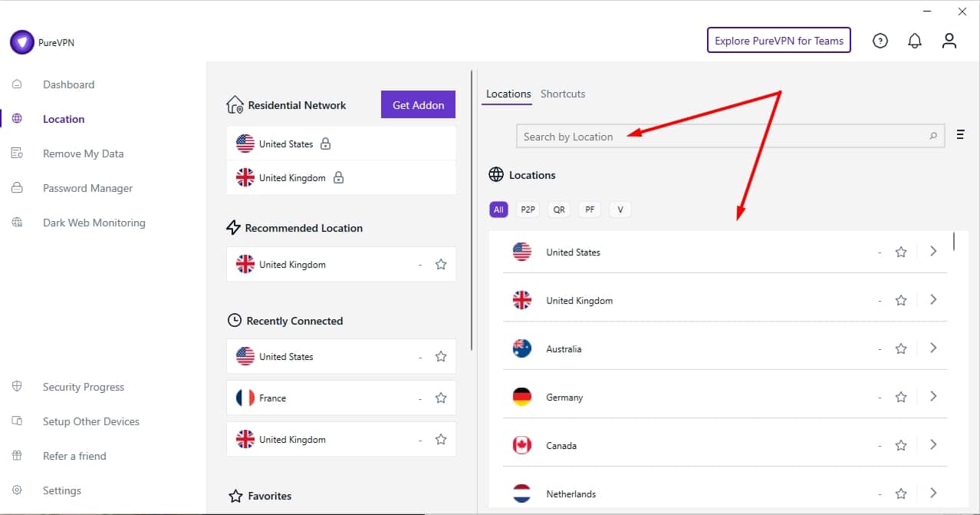Viewport: 980px width, 515px height.
Task: Select United Kingdom under Recommended Location
Action: point(341,264)
